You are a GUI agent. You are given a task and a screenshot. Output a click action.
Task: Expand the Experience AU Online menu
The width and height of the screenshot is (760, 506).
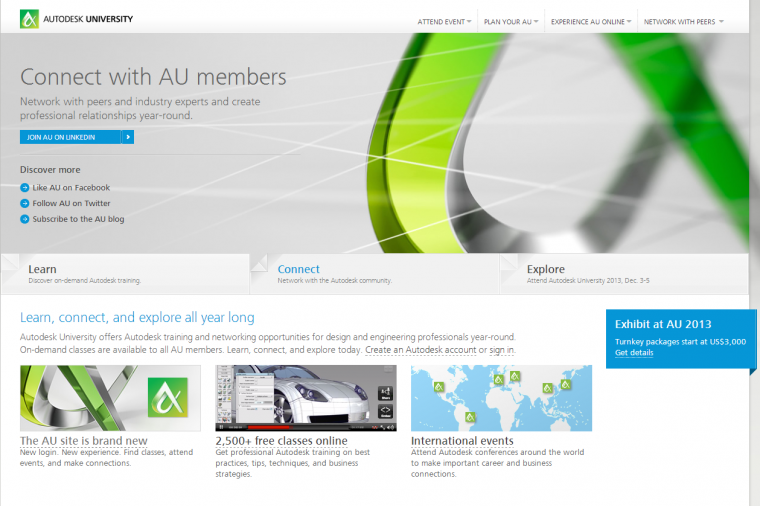click(591, 21)
